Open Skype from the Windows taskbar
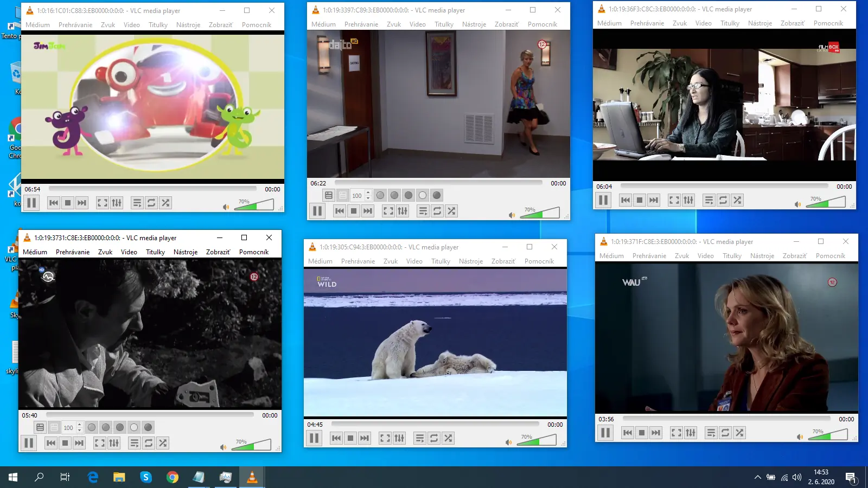The height and width of the screenshot is (488, 868). click(x=146, y=477)
